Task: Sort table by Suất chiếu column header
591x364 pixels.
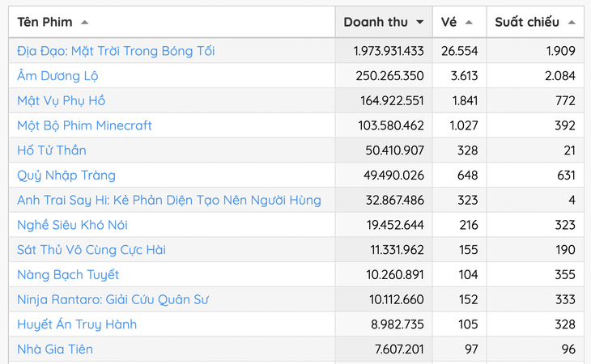Action: pyautogui.click(x=535, y=22)
